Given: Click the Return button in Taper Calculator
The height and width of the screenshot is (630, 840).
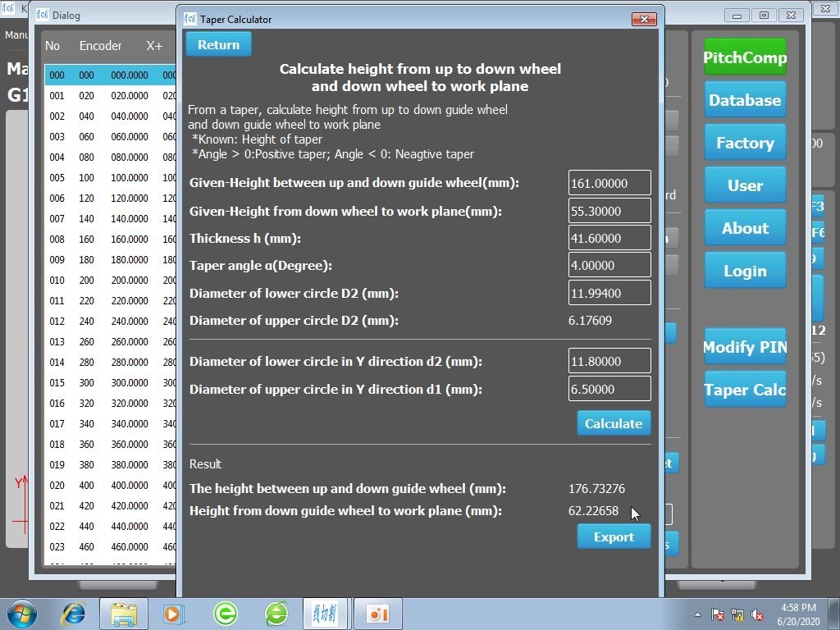Looking at the screenshot, I should (218, 45).
